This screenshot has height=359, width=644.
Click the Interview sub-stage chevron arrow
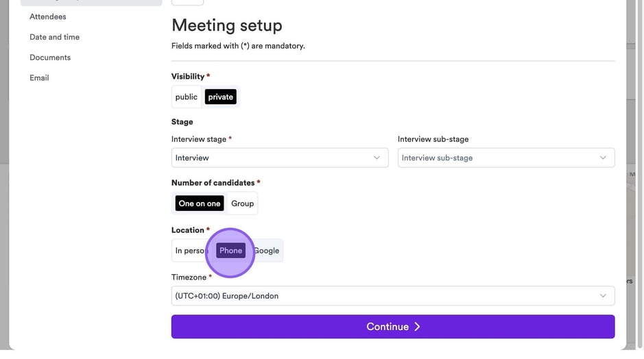click(x=603, y=158)
